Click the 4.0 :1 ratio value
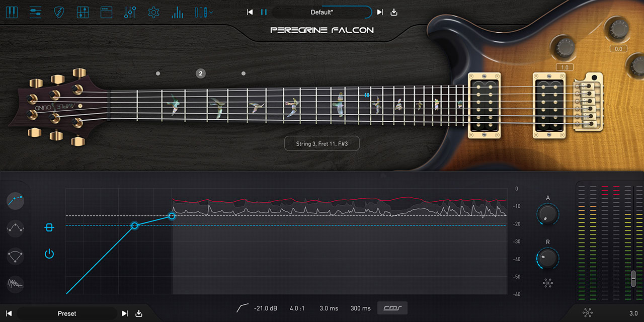This screenshot has width=644, height=322. [x=297, y=308]
